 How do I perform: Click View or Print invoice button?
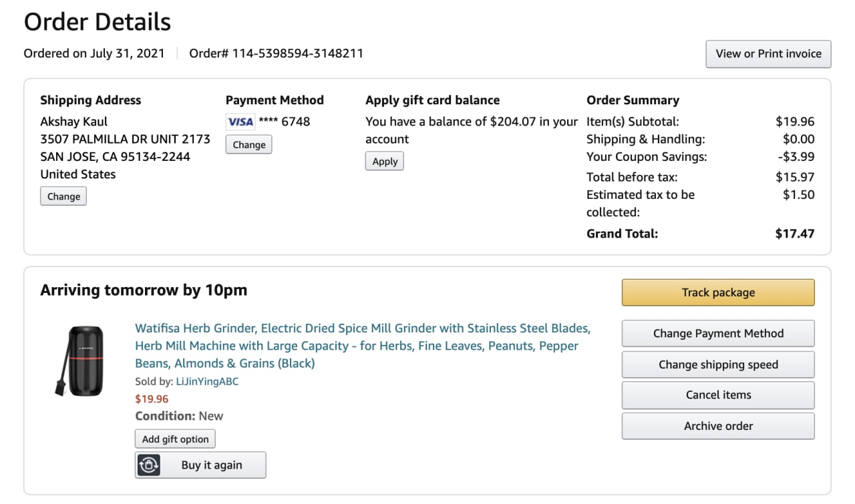(768, 54)
